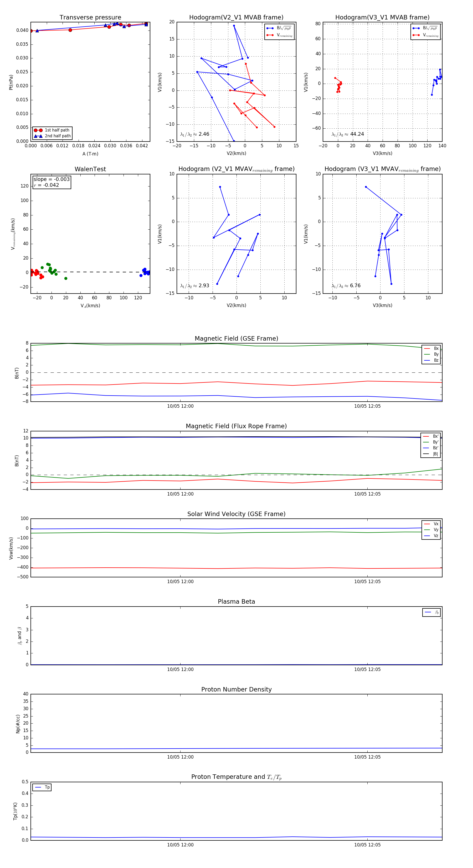473x868 pixels.
Task: Click the "A (T·m)" x-axis label
Action: coord(90,154)
